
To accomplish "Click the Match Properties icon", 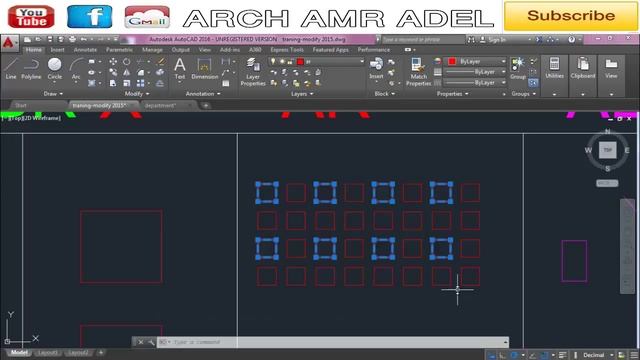I will click(x=418, y=71).
